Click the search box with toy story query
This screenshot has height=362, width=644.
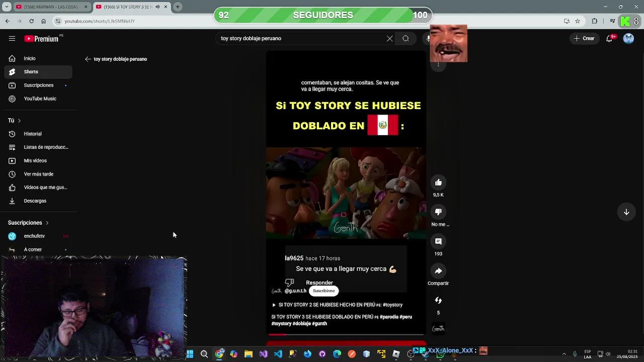[x=302, y=38]
